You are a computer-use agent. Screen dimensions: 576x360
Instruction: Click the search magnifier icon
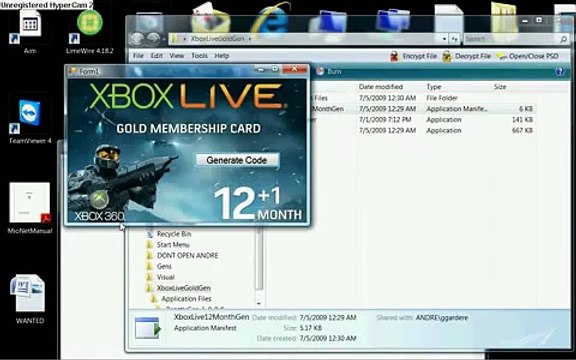coord(563,39)
